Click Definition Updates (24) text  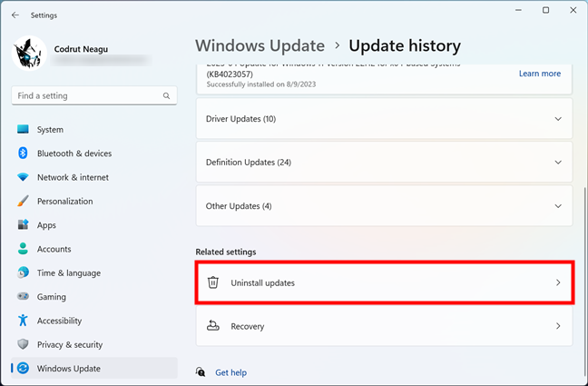[x=249, y=163]
